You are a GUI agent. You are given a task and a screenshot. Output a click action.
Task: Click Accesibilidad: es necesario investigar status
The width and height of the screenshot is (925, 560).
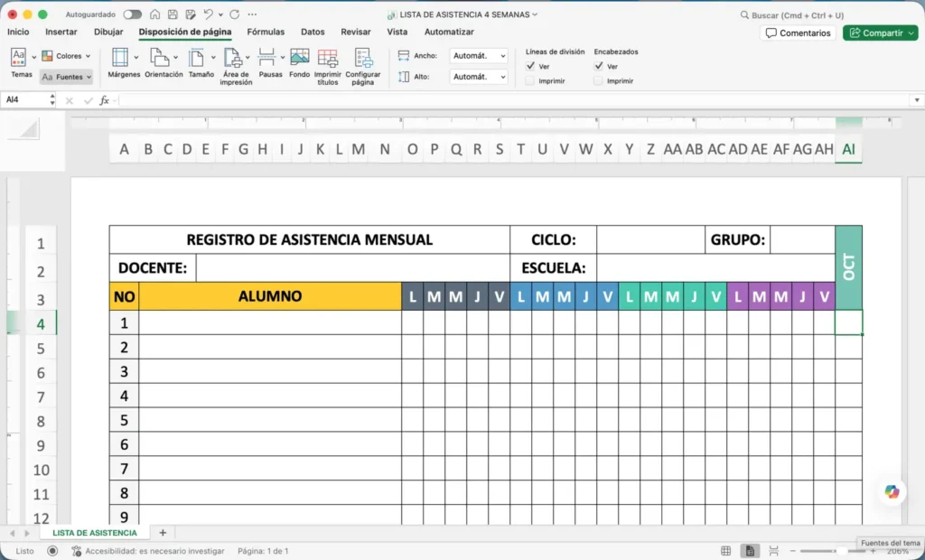(149, 551)
